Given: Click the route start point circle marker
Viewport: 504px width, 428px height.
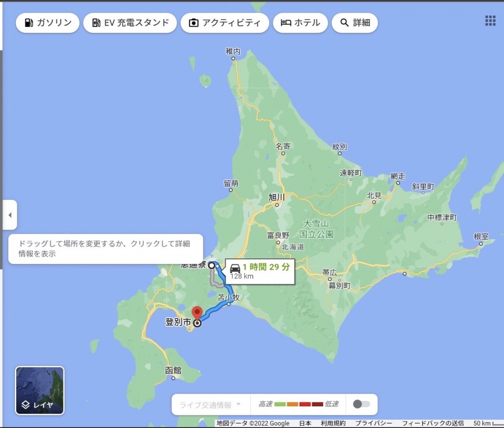Looking at the screenshot, I should coord(212,265).
